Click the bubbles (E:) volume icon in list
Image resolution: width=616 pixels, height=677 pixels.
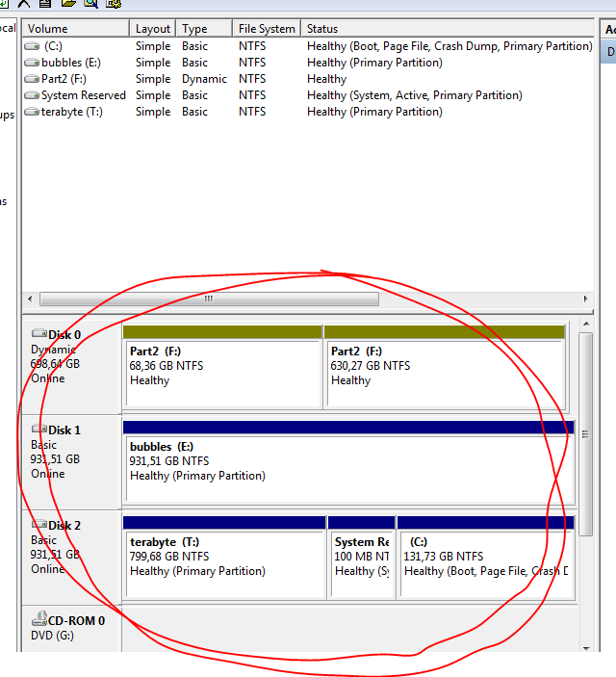coord(32,63)
